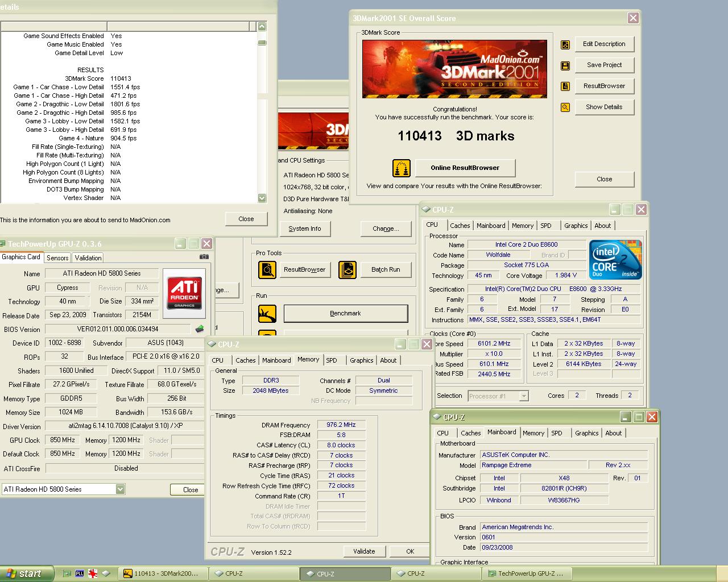Open CPU tab in memory CPU-Z window

point(217,360)
